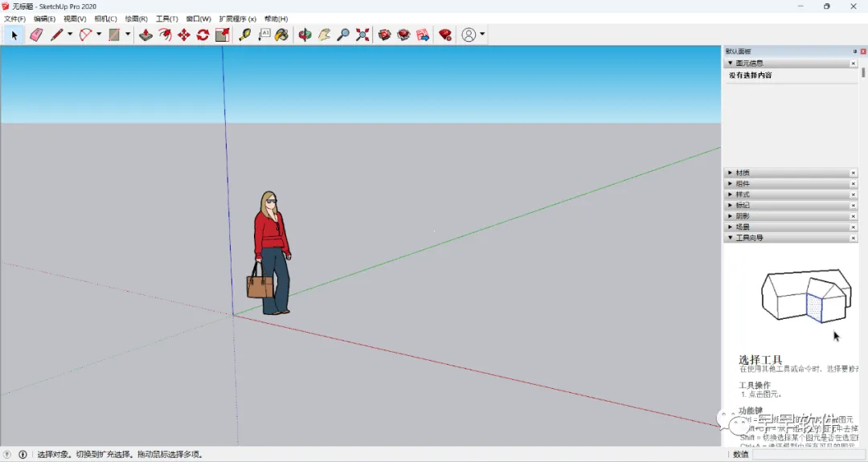Viewport: 868px width, 462px height.
Task: Pin the 默认面板 tray auto-hide button
Action: pos(854,51)
